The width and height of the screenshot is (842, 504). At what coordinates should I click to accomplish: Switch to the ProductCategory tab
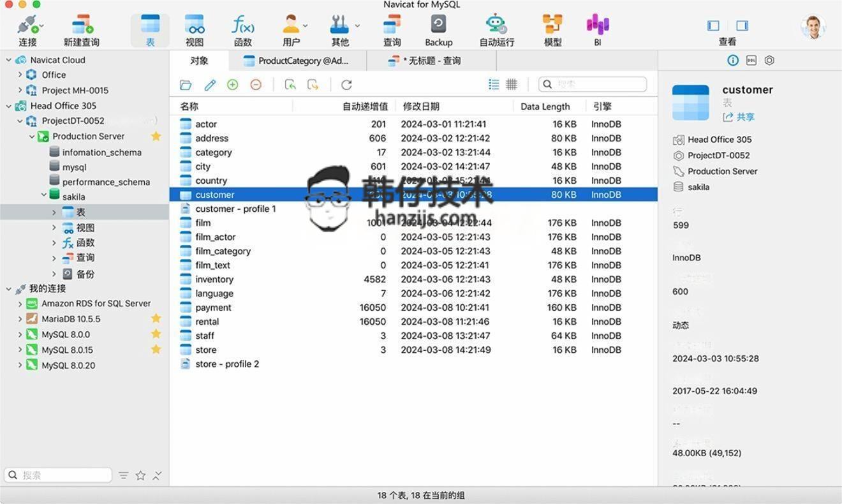(297, 61)
